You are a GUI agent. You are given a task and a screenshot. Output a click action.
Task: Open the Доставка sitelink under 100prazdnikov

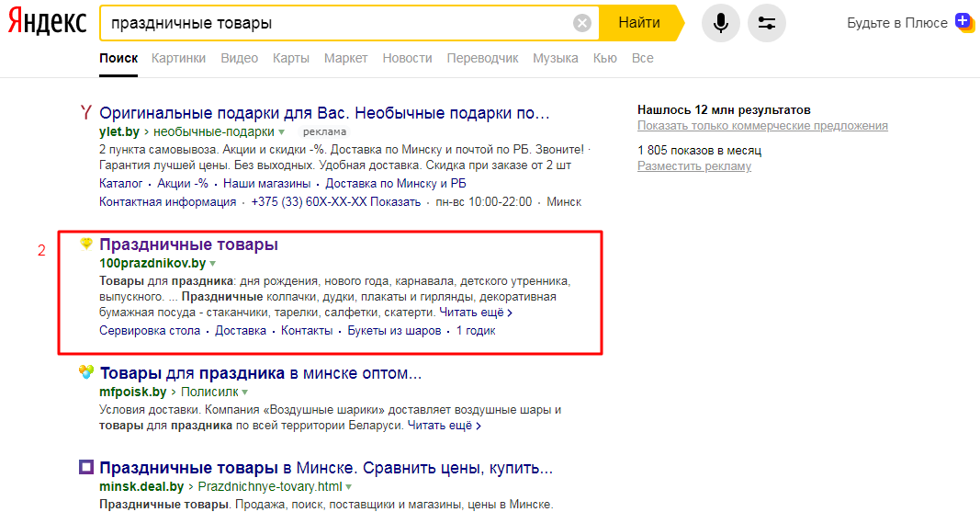(x=241, y=331)
